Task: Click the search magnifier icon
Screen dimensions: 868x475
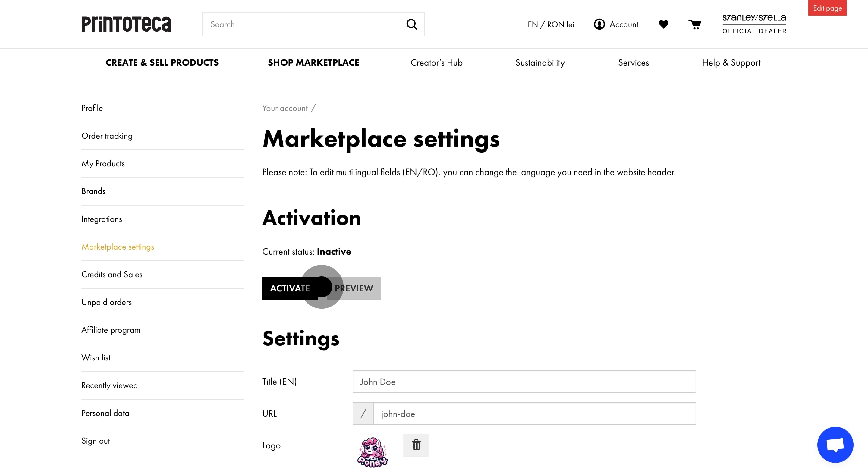Action: 411,24
